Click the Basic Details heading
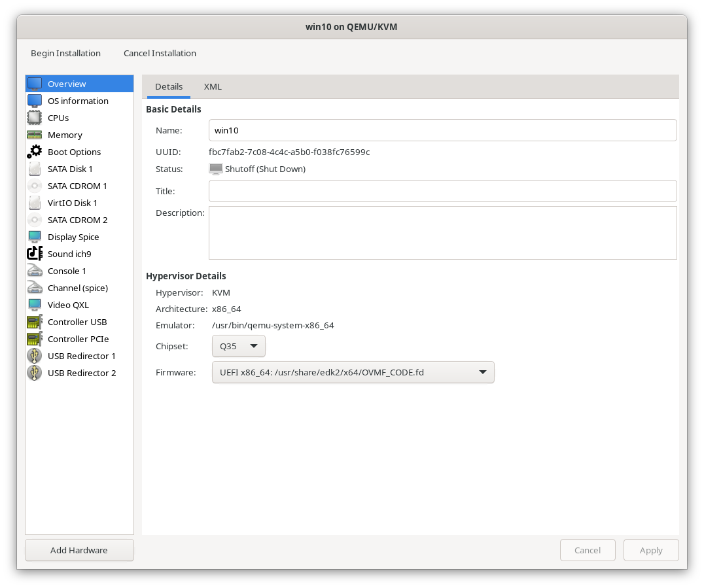The width and height of the screenshot is (704, 588). point(173,109)
